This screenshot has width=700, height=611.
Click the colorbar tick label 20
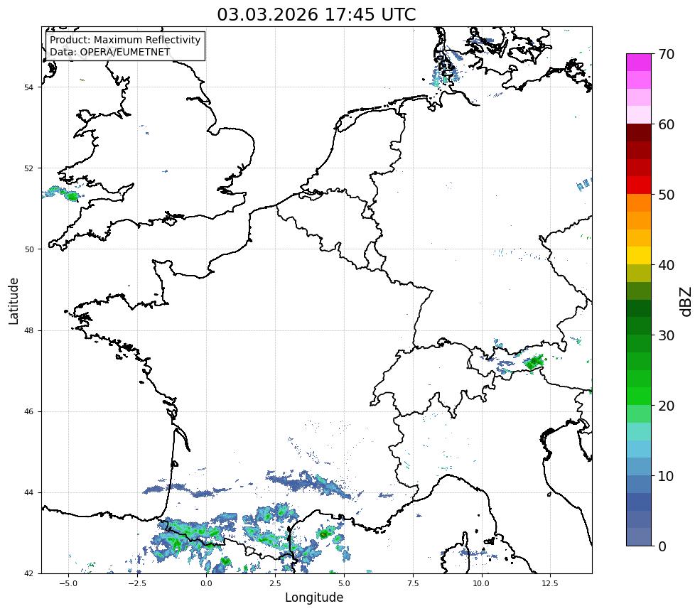click(666, 406)
